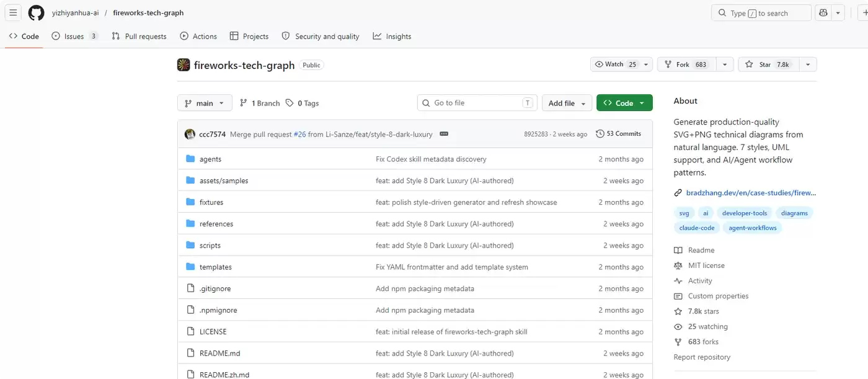Select the developer-tools topic tag
This screenshot has height=379, width=868.
[x=745, y=213]
